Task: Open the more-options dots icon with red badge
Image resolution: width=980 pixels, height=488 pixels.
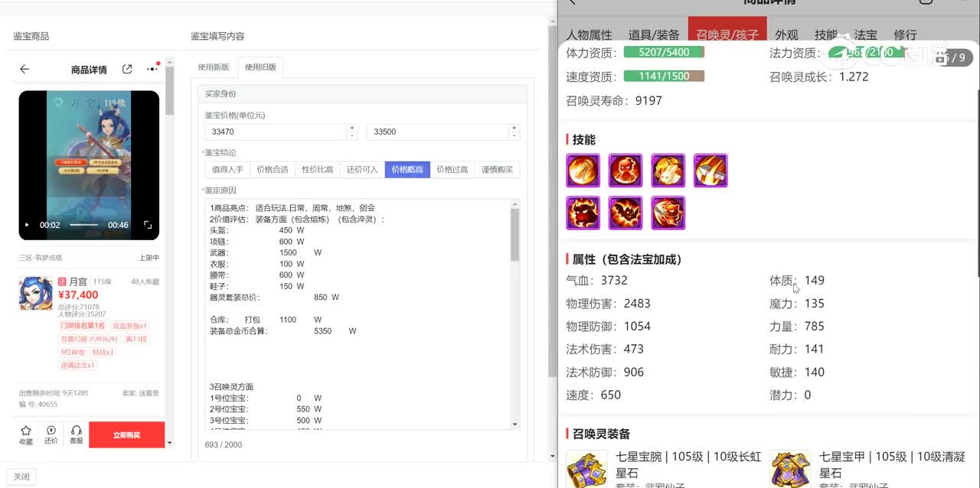Action: 153,68
